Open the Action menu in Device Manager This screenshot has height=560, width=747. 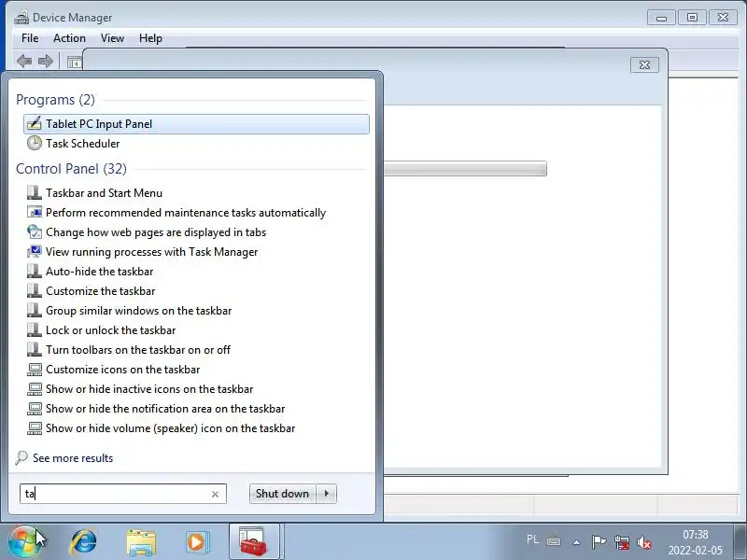[69, 38]
